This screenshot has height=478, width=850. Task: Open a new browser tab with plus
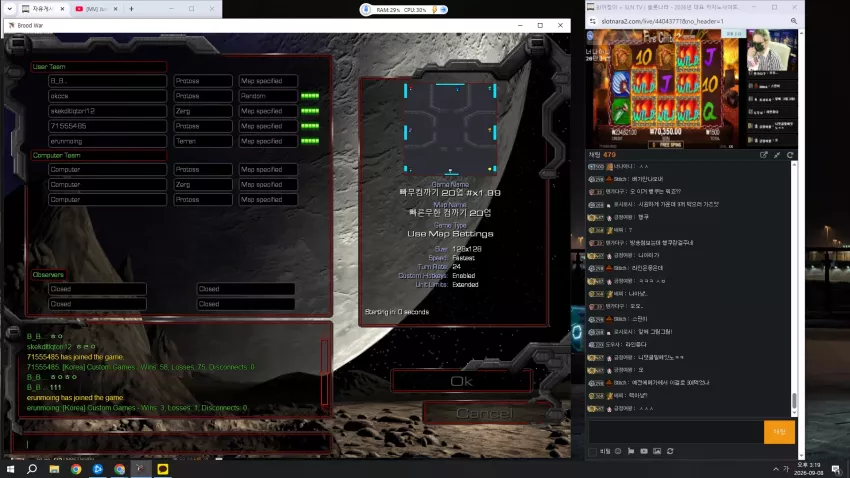(131, 9)
